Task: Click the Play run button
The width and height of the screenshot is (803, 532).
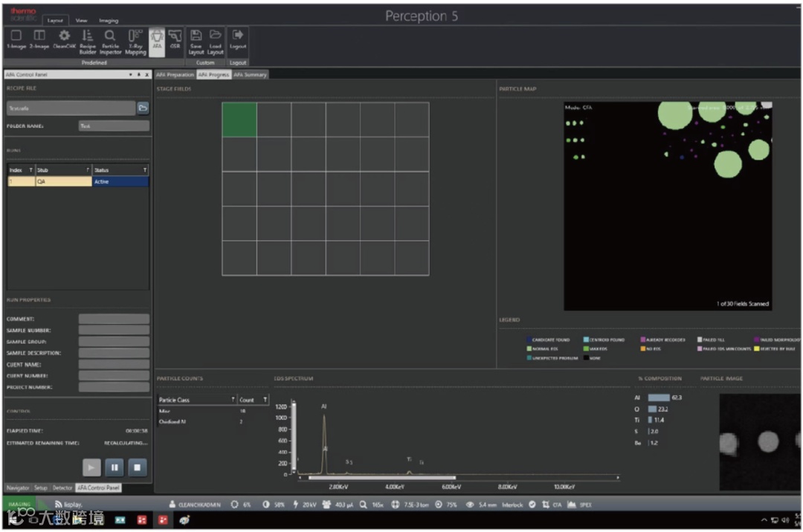Action: point(91,467)
